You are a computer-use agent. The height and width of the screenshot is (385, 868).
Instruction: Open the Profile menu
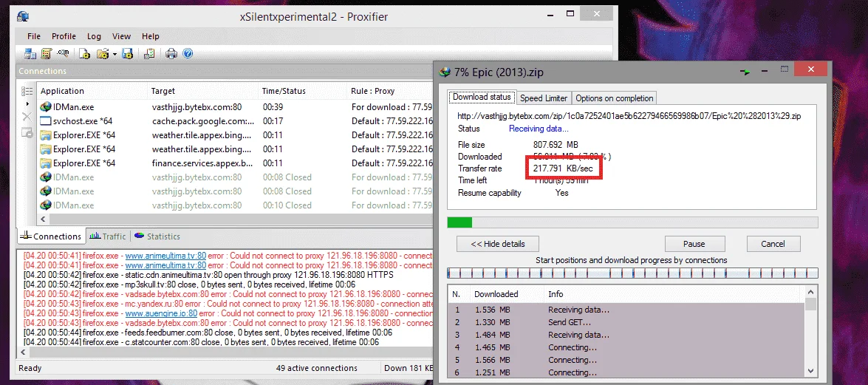tap(64, 36)
